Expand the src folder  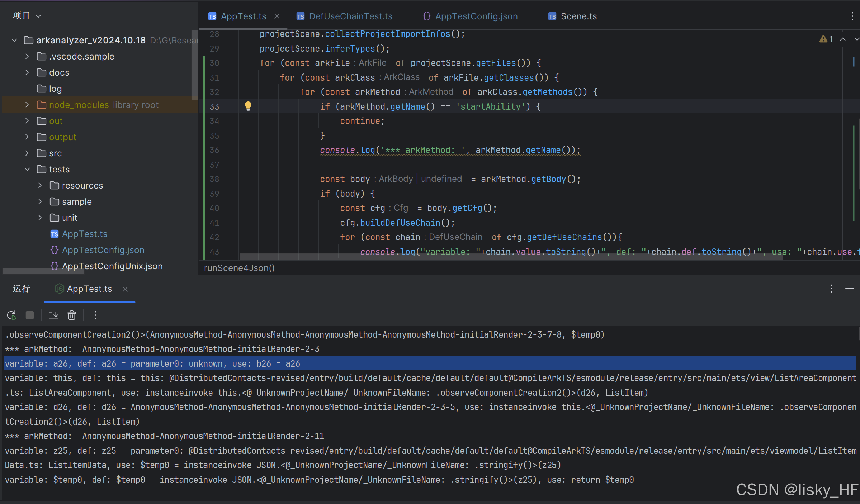(27, 153)
